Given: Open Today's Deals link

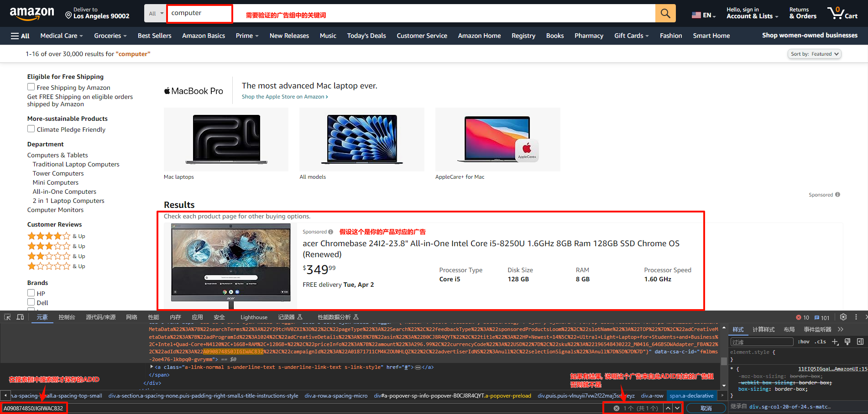Looking at the screenshot, I should pyautogui.click(x=366, y=36).
